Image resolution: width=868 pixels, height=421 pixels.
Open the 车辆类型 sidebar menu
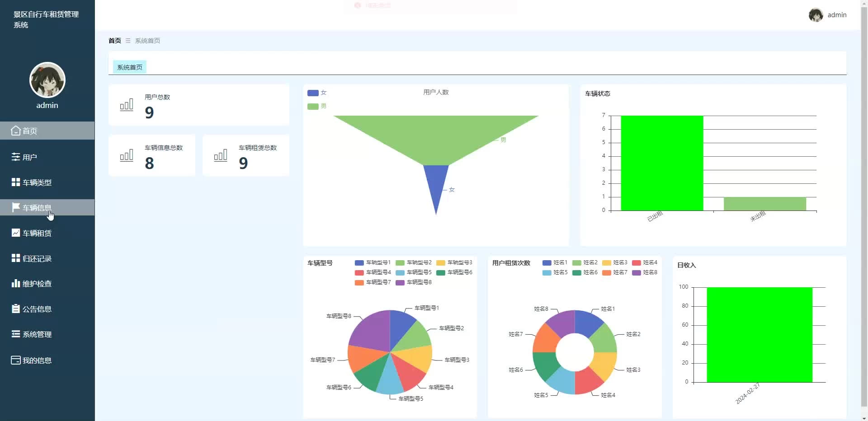pyautogui.click(x=47, y=182)
